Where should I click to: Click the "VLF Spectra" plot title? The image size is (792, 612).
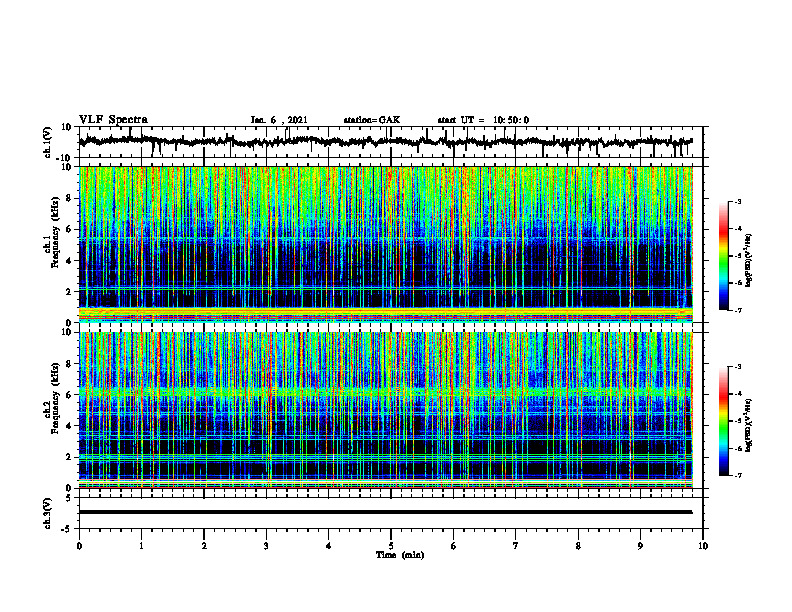point(113,120)
